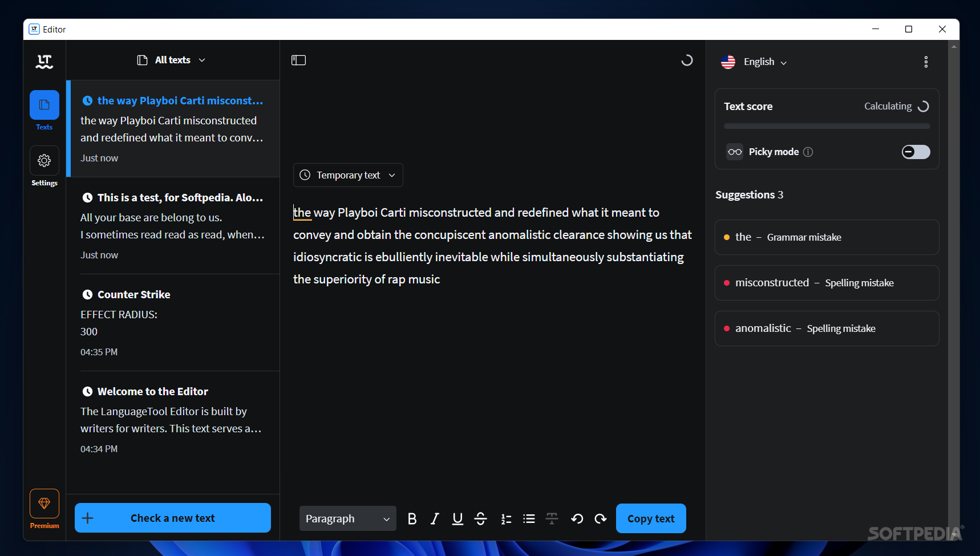Minimize the Editor window

pyautogui.click(x=876, y=29)
